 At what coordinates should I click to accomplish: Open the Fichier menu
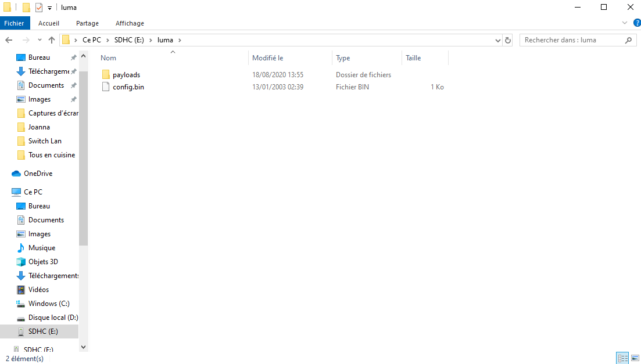coord(15,23)
